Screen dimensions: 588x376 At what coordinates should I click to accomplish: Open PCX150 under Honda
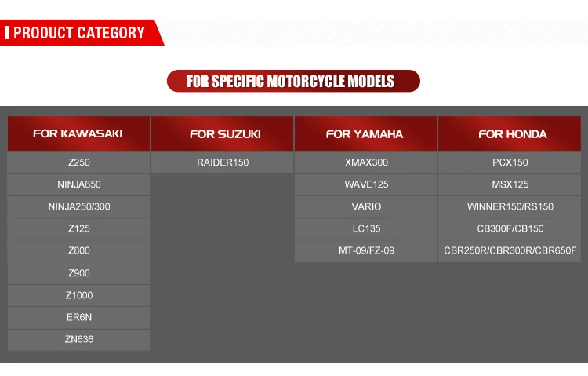click(x=510, y=163)
